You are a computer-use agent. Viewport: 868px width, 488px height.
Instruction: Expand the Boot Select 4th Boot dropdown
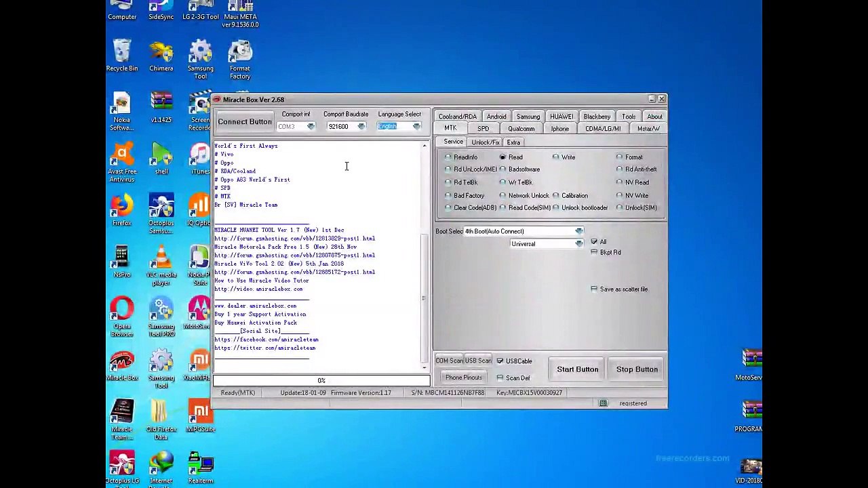pos(579,232)
